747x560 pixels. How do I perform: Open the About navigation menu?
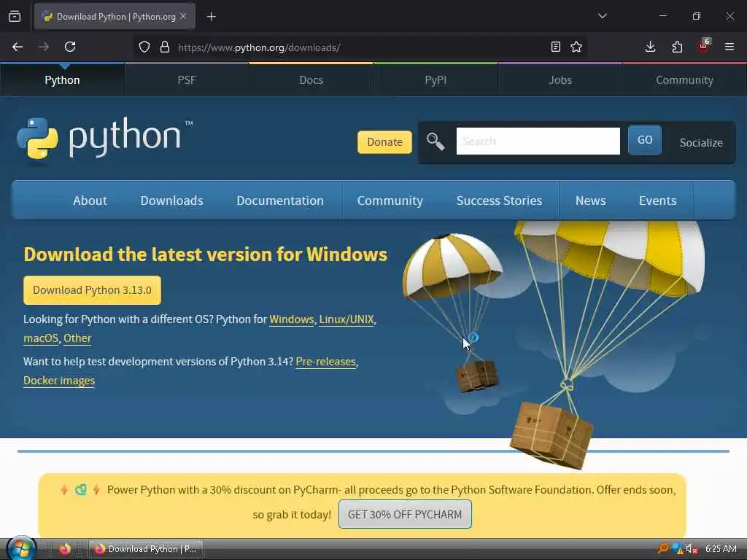pyautogui.click(x=90, y=201)
